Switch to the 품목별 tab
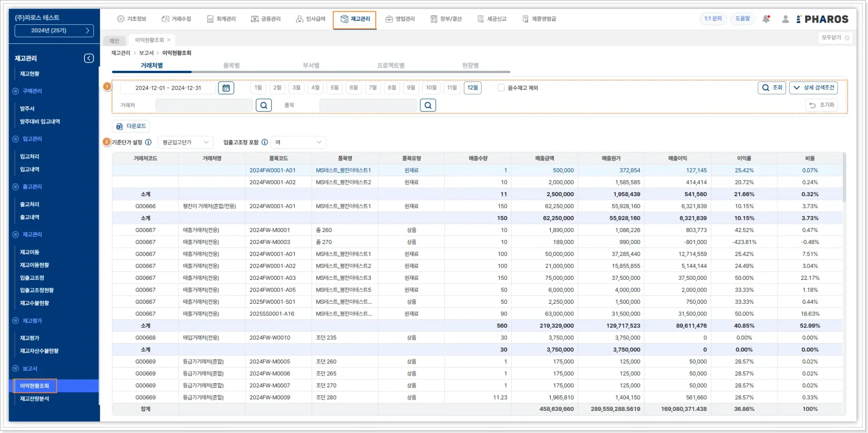 [x=231, y=66]
